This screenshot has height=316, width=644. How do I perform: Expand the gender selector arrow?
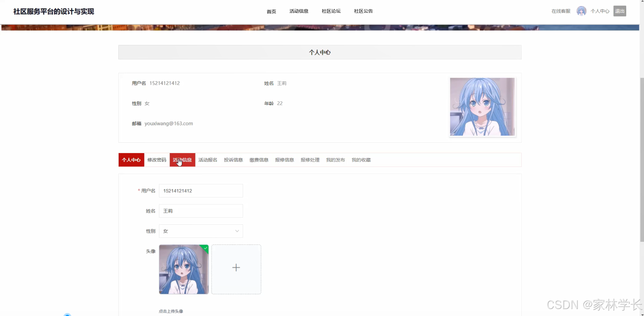pos(237,231)
